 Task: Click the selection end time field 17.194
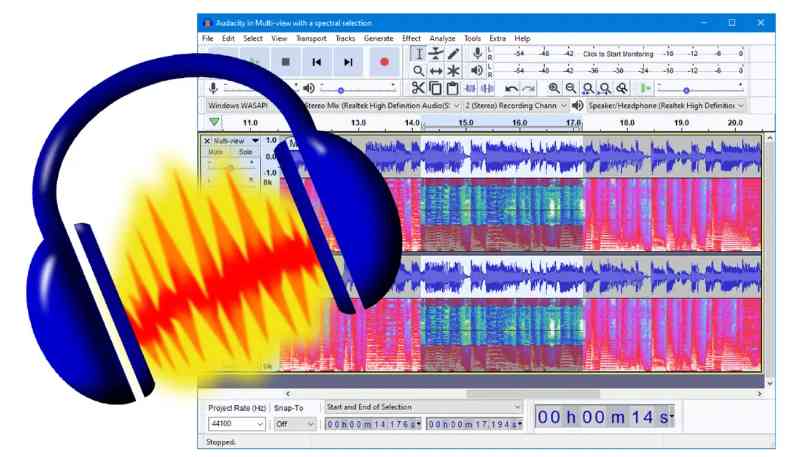474,424
